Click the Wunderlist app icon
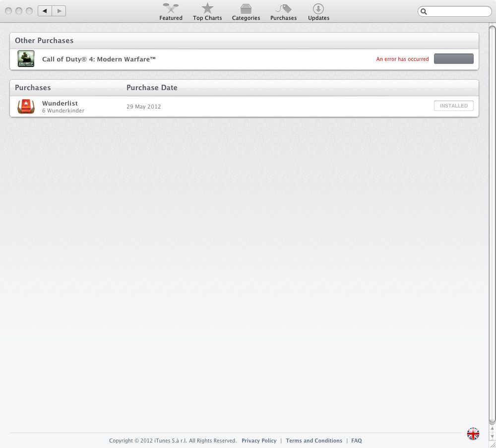 26,106
